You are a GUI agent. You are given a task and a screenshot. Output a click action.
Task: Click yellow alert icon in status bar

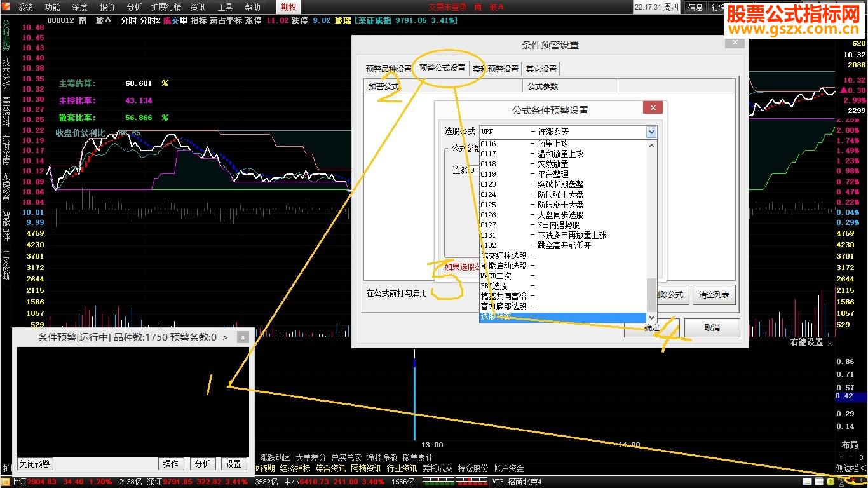click(830, 482)
